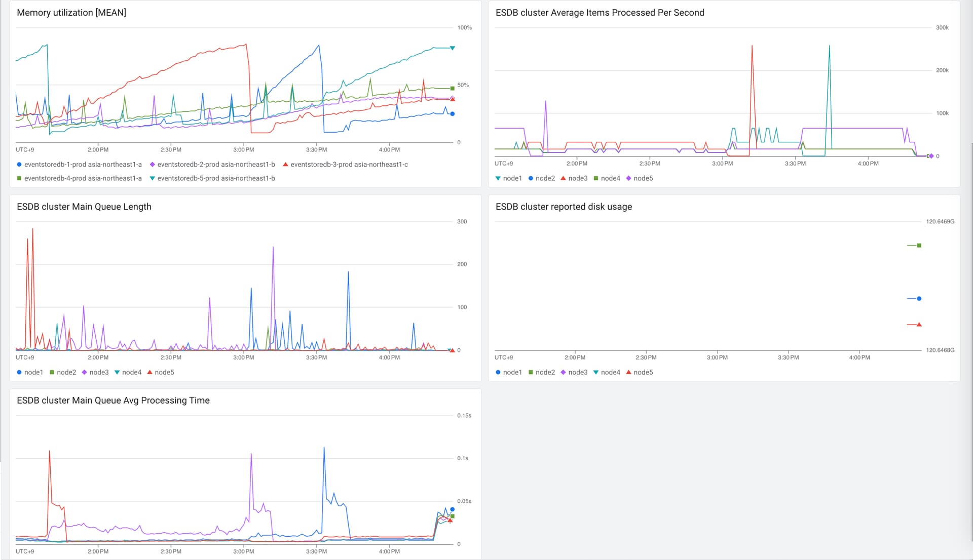The height and width of the screenshot is (560, 973).
Task: Click the 120.6468G axis label in disk usage chart
Action: point(940,350)
